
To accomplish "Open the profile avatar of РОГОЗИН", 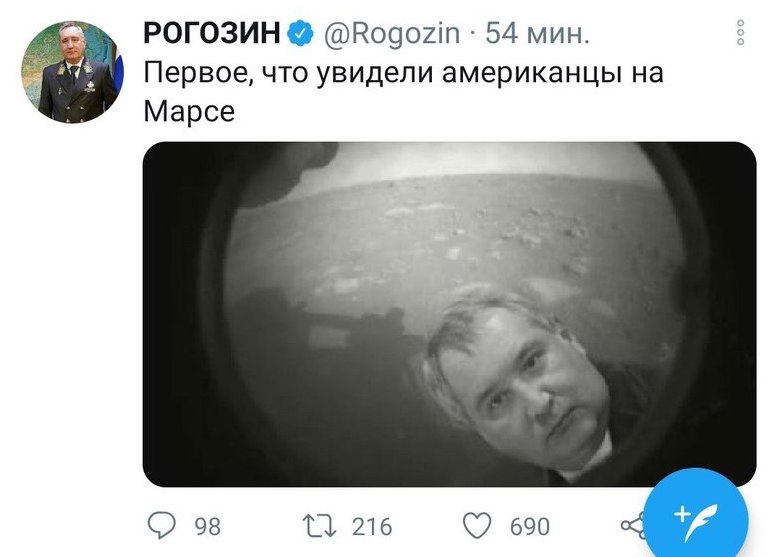I will 72,72.
